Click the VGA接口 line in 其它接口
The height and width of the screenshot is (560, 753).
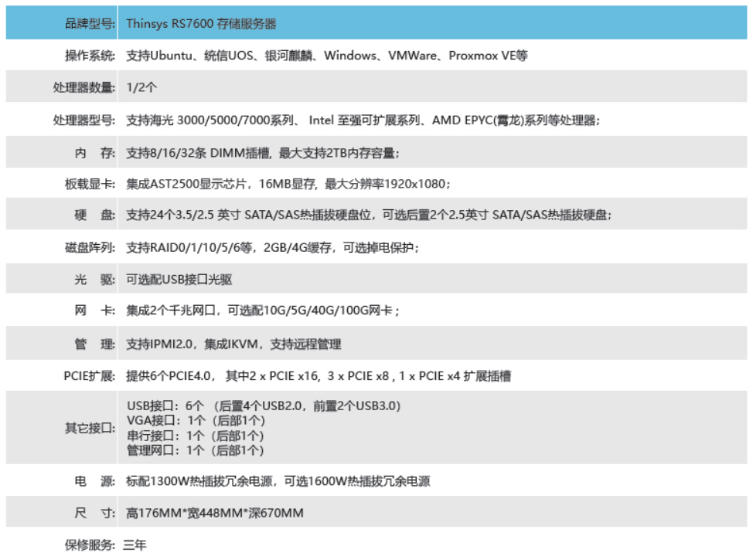(196, 420)
